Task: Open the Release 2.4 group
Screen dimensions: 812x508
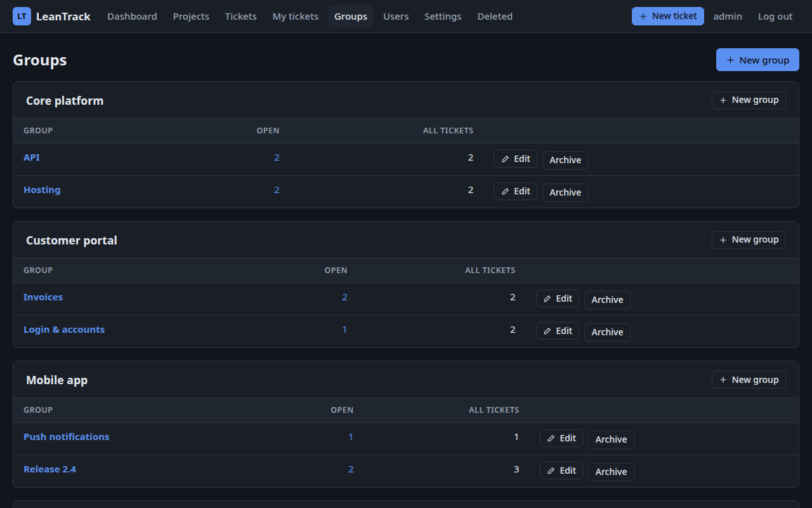Action: [49, 469]
